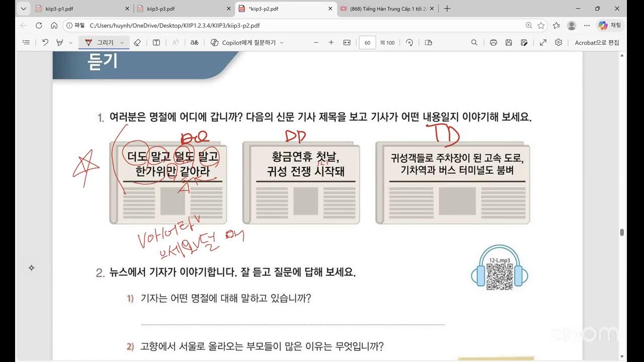Open the browser profile avatar
644x362 pixels.
[x=572, y=25]
